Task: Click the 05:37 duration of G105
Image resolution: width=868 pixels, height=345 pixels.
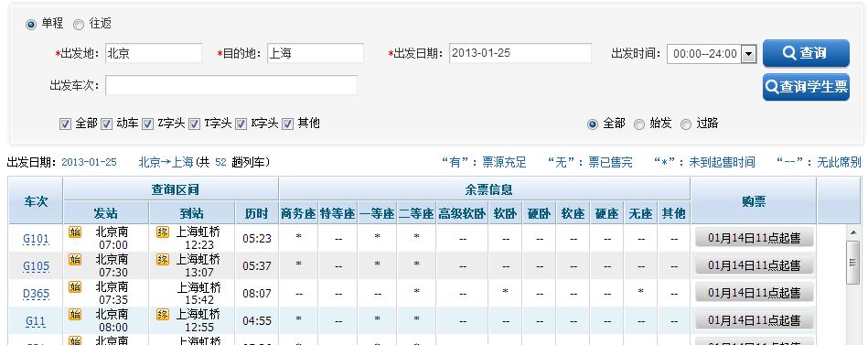Action: click(257, 265)
